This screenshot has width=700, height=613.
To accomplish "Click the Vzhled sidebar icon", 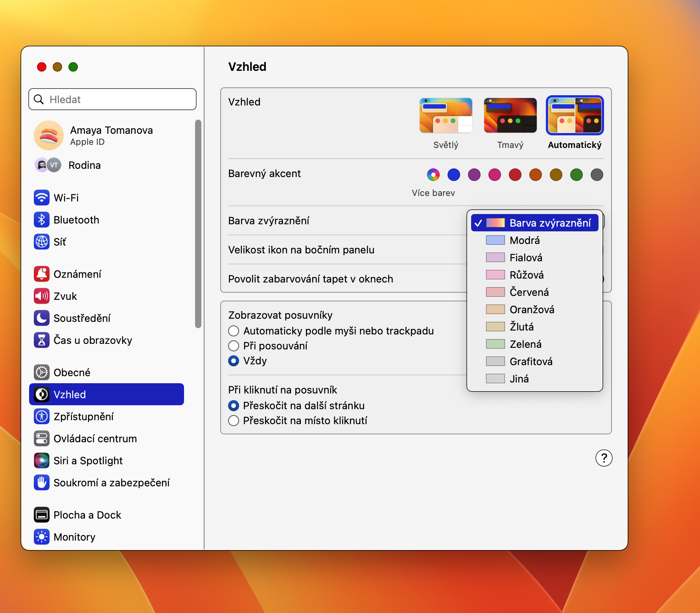I will point(42,394).
